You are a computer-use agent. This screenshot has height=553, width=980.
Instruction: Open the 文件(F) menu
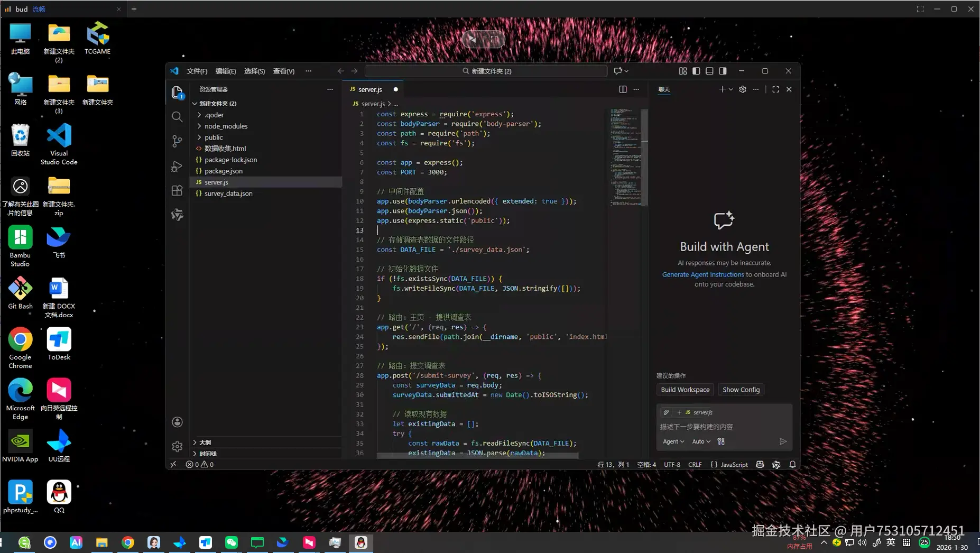pos(197,71)
